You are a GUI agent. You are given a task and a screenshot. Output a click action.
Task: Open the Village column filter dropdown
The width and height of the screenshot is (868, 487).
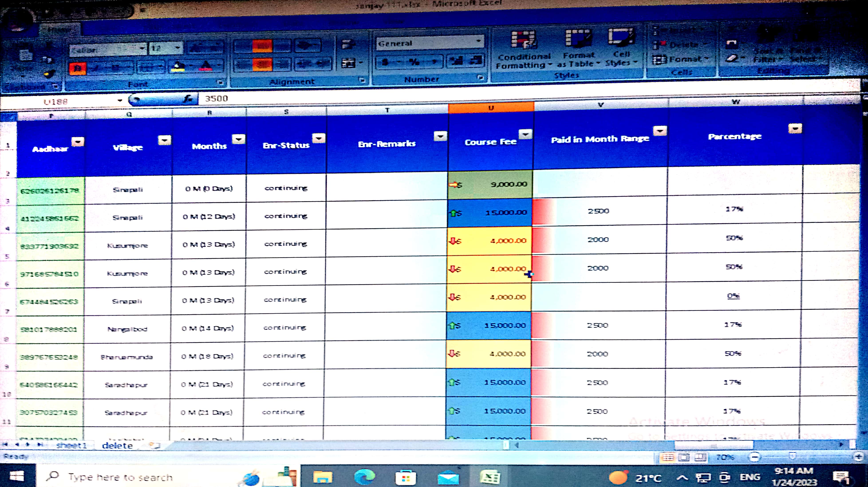164,140
